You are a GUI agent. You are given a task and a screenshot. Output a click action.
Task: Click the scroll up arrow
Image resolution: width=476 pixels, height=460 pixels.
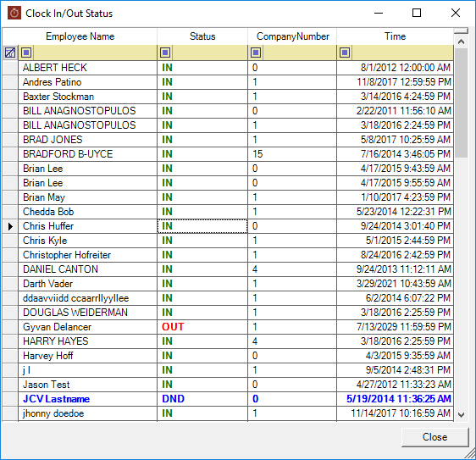[x=461, y=42]
